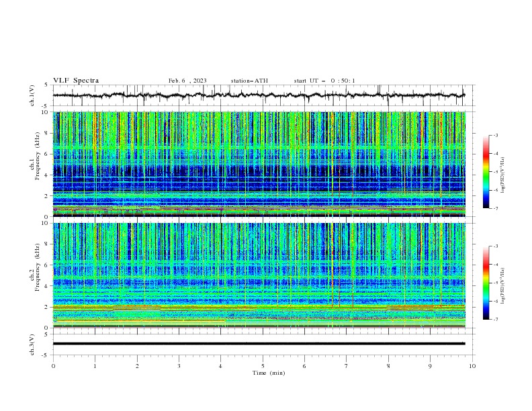The image size is (532, 411).
Task: Click the "Time (min)" axis title
Action: (x=269, y=373)
